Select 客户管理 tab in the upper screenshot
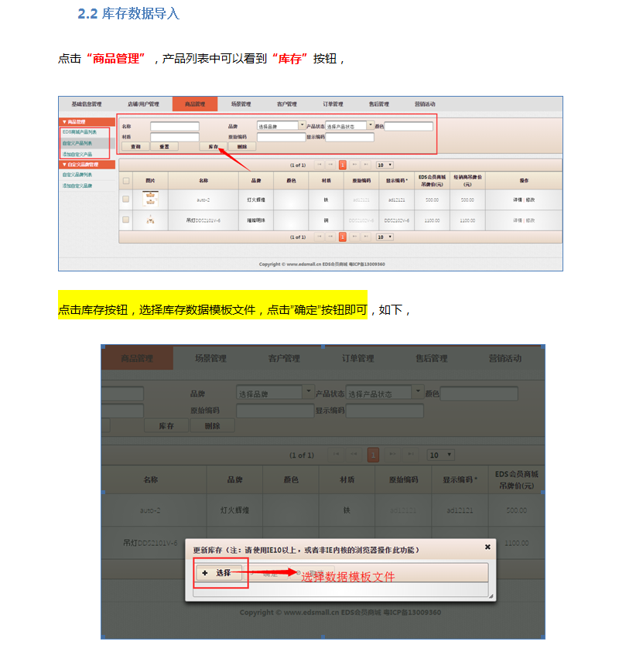Image resolution: width=619 pixels, height=672 pixels. pos(287,104)
